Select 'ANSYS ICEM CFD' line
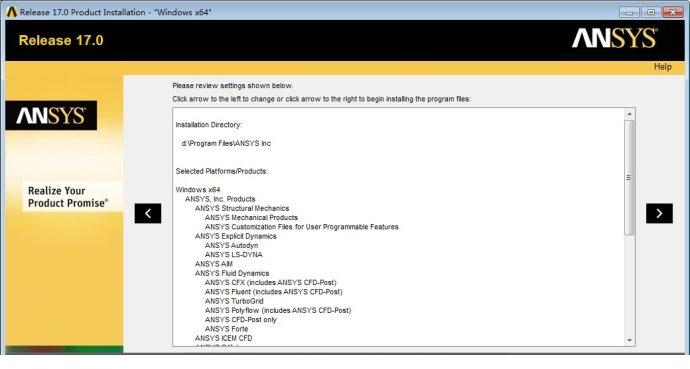 tap(224, 338)
